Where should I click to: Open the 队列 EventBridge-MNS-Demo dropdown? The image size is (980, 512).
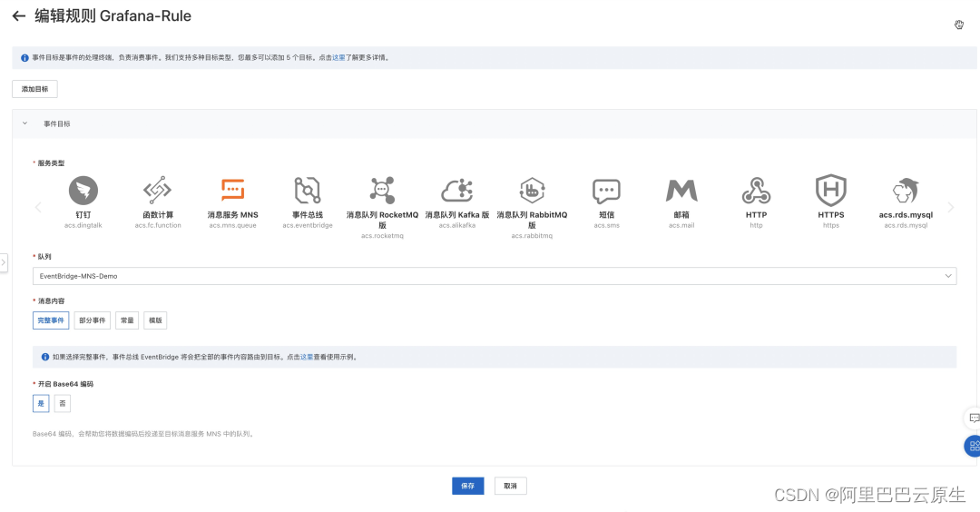(x=495, y=276)
